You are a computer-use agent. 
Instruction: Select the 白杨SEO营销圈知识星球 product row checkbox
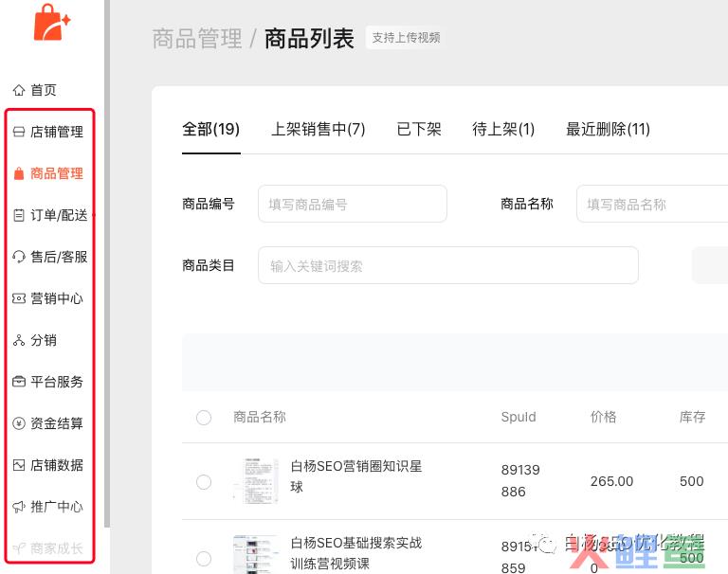tap(204, 482)
